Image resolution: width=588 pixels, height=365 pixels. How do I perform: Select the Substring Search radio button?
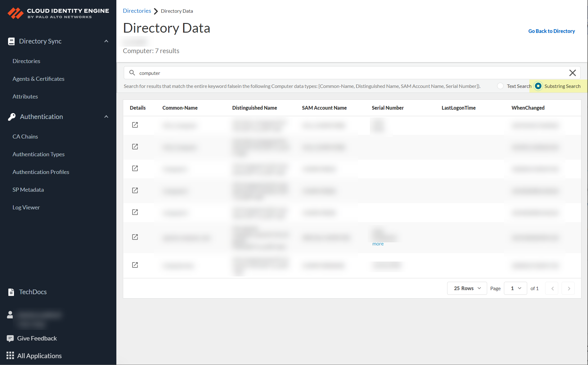[x=538, y=86]
